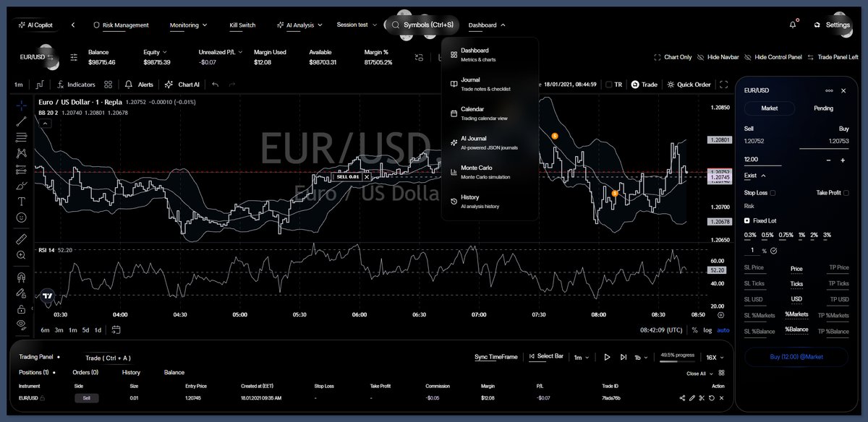Open notifications bell icon
This screenshot has width=868, height=422.
pyautogui.click(x=793, y=25)
